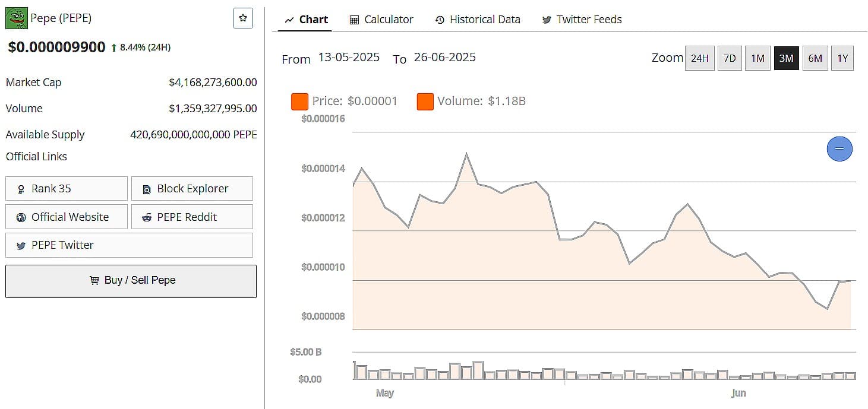Toggle the Volume series orange legend swatch
The image size is (868, 409).
tap(425, 102)
